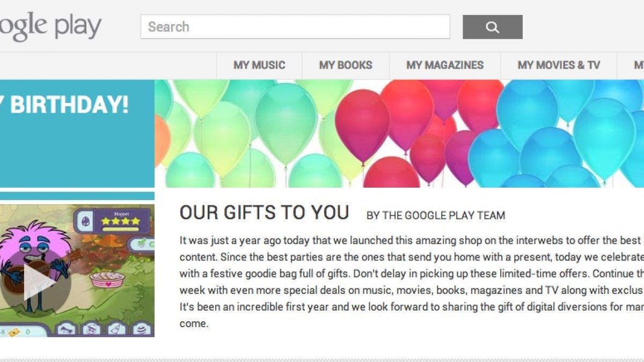This screenshot has width=644, height=362.
Task: Click the colorful balloons banner image
Action: point(399,133)
